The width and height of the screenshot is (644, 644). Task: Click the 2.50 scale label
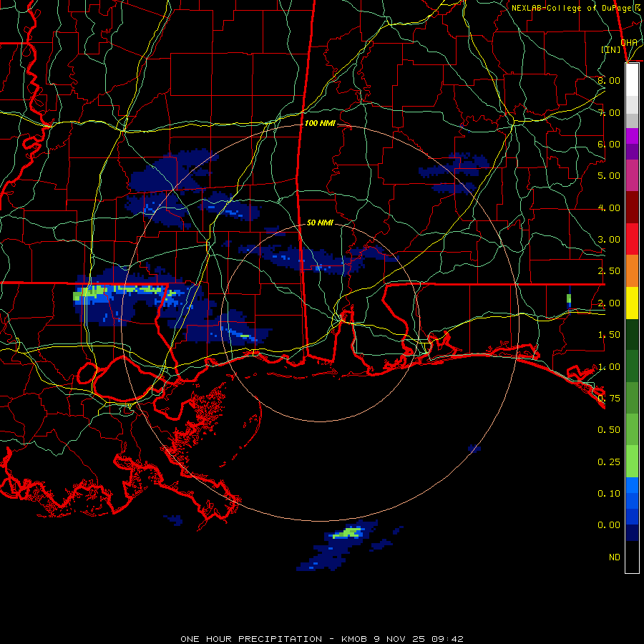tap(609, 271)
